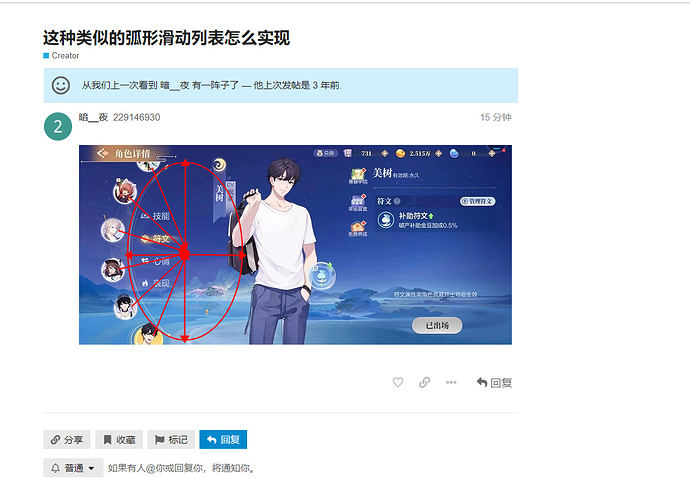This screenshot has width=690, height=478.
Task: Click the blue 回复 button
Action: 223,439
